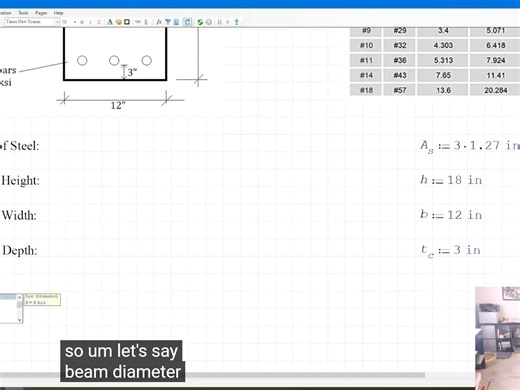520x390 pixels.
Task: Toggle underline text formatting
Action: tap(99, 22)
